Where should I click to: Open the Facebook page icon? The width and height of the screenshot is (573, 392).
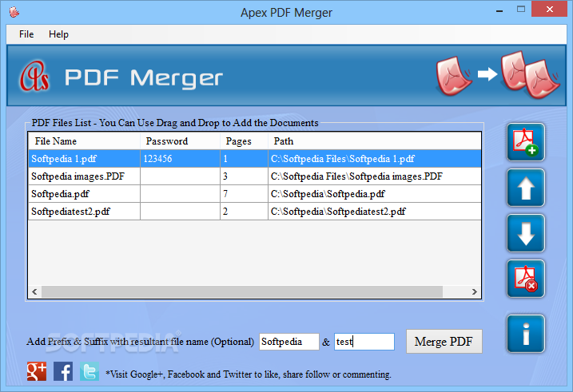click(x=63, y=371)
